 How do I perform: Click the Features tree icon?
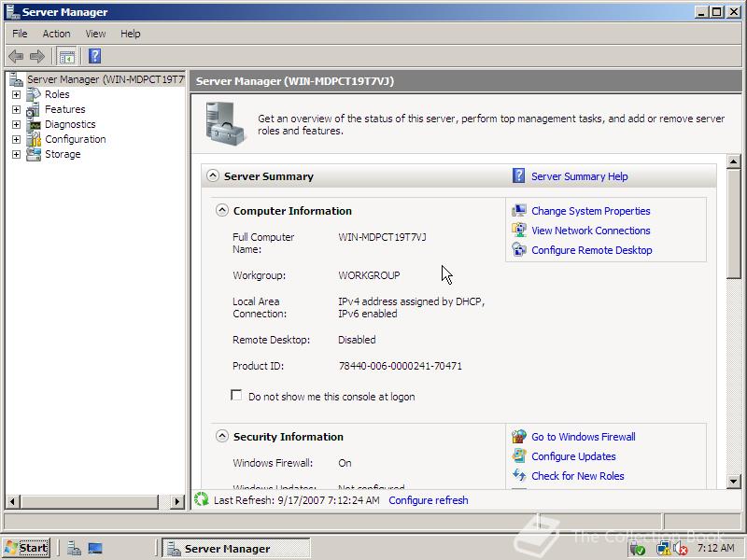(34, 109)
